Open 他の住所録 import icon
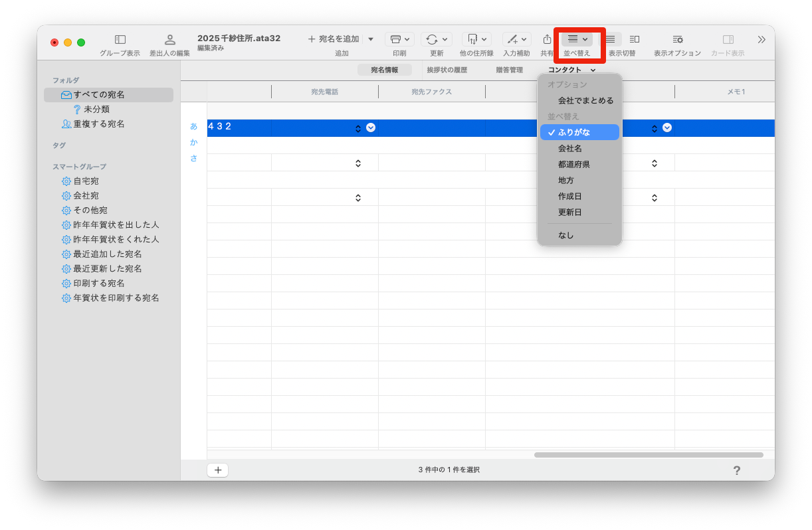 (472, 39)
